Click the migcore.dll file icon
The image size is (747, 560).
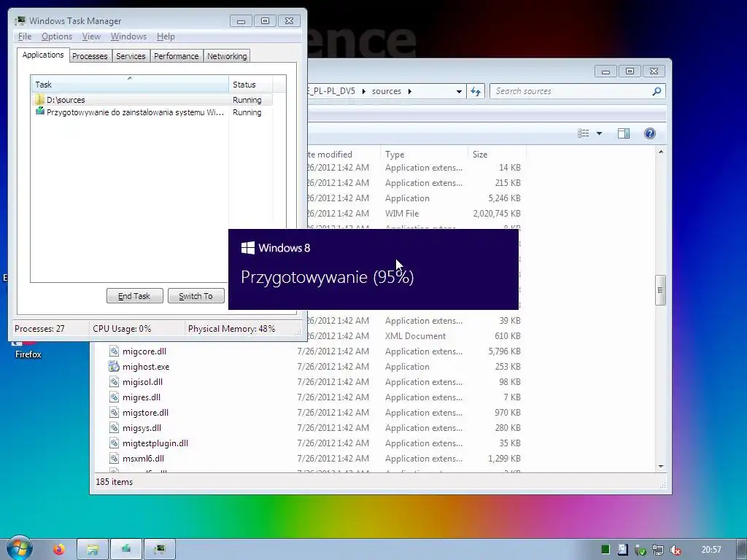(x=114, y=351)
